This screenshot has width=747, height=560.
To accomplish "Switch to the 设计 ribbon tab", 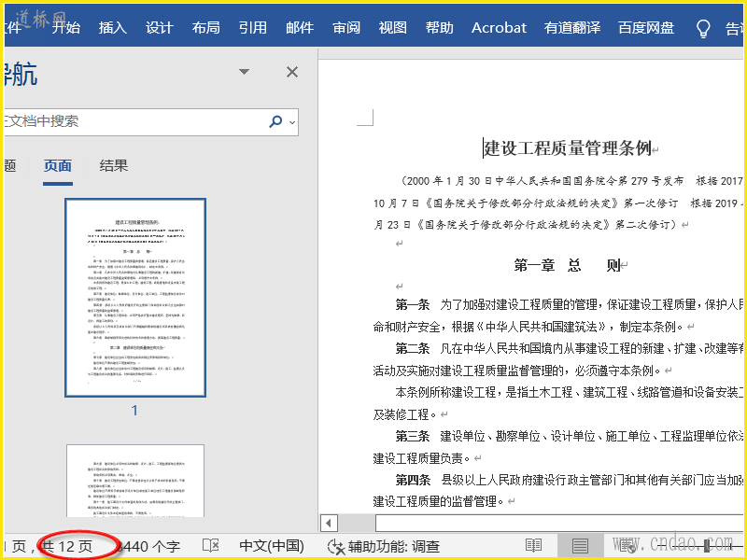I will 159,28.
